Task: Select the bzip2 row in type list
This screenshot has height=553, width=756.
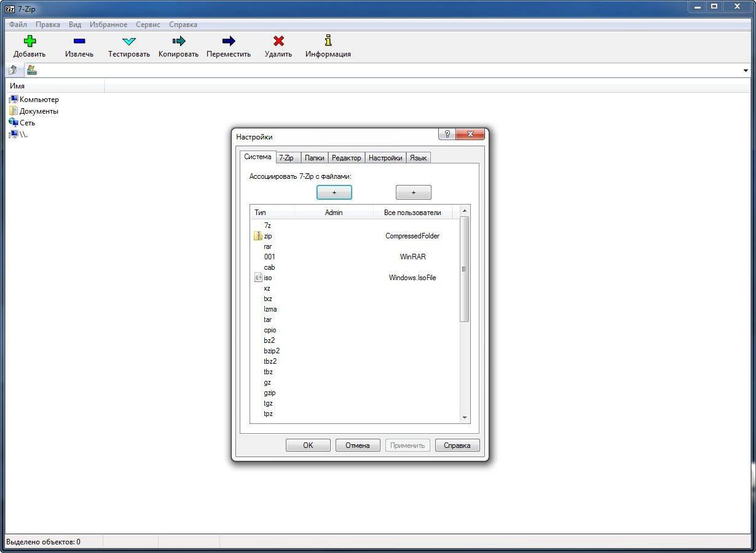Action: [355, 351]
